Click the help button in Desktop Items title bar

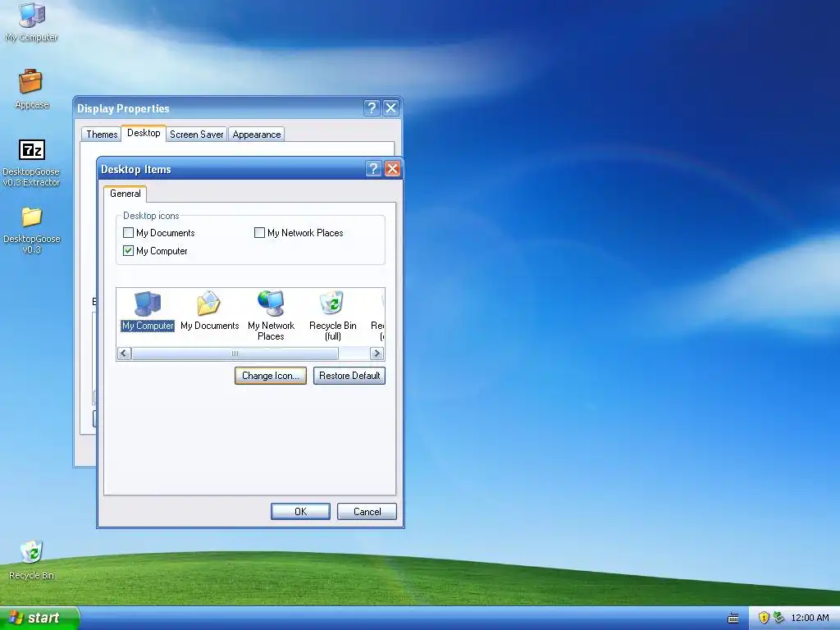373,169
